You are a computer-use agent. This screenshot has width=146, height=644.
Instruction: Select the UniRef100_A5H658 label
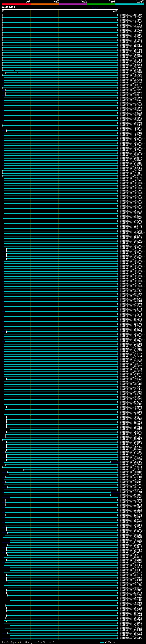(131, 407)
